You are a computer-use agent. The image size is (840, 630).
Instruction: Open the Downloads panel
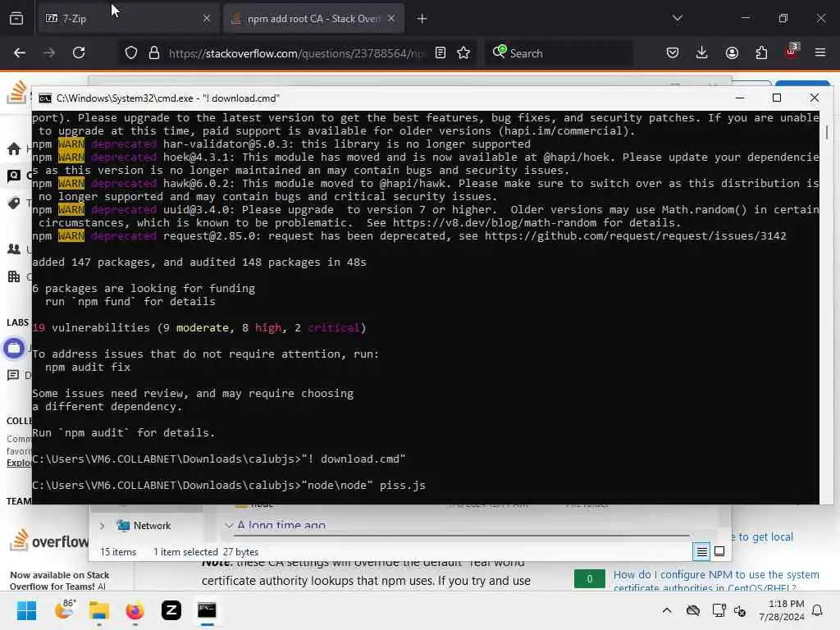pyautogui.click(x=702, y=52)
